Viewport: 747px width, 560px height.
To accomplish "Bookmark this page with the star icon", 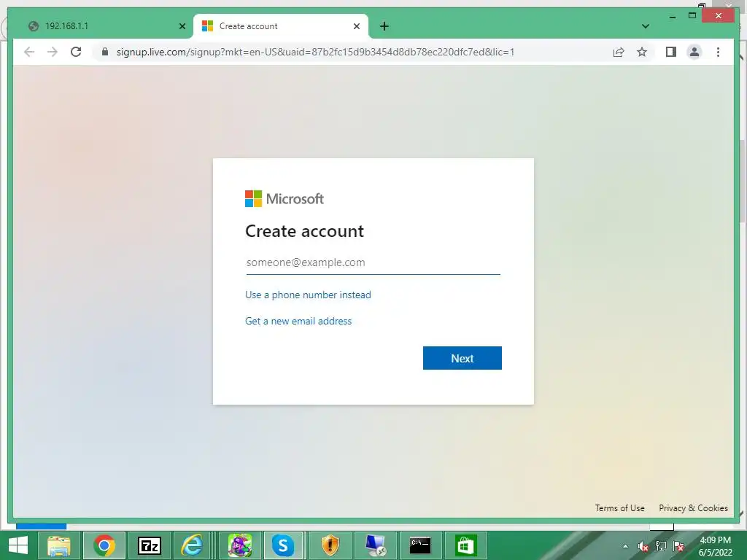I will (642, 52).
